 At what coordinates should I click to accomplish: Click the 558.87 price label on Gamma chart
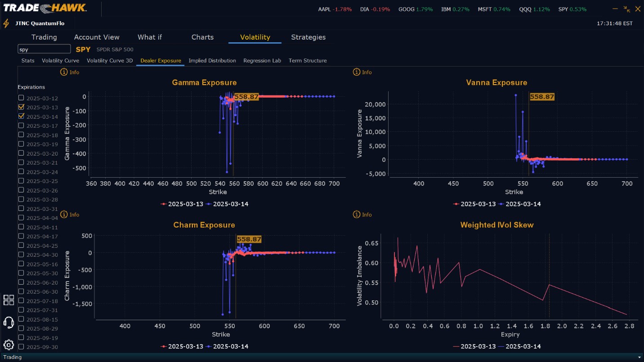246,97
